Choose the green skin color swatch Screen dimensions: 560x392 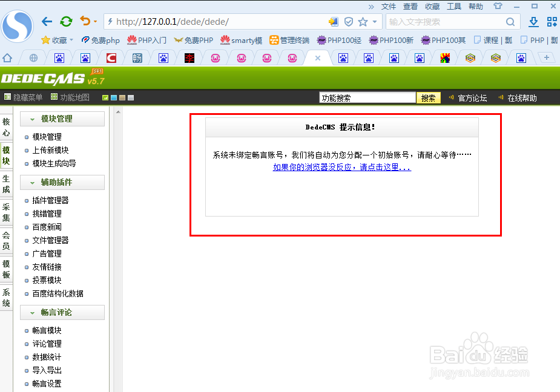point(105,98)
